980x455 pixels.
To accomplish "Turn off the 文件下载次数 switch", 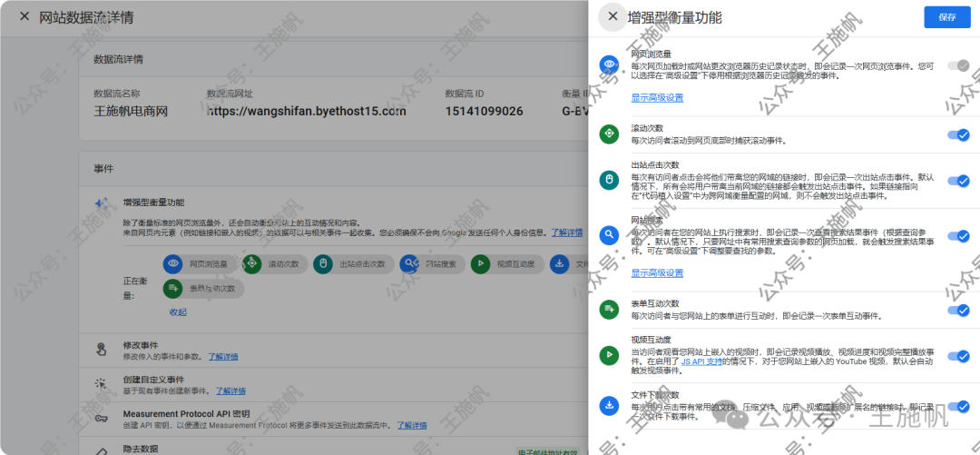I will pyautogui.click(x=958, y=406).
